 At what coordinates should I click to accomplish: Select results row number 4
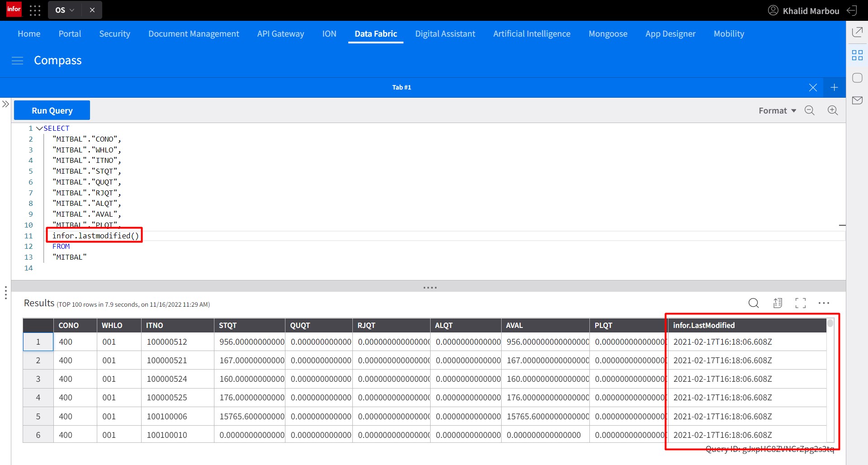click(38, 398)
